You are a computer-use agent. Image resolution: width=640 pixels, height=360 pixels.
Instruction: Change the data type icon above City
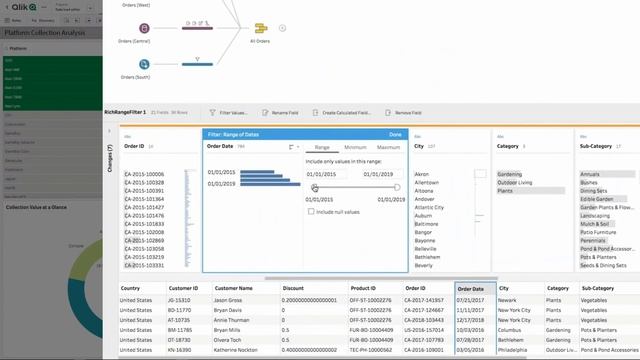(418, 137)
